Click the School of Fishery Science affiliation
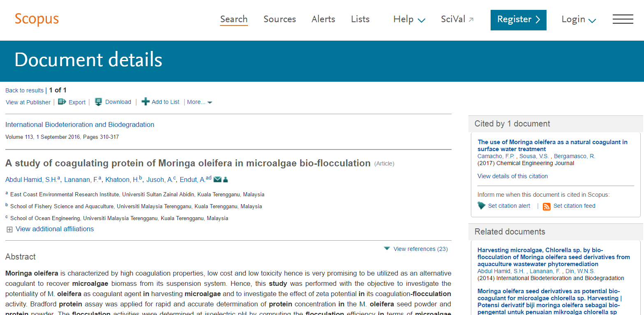This screenshot has height=315, width=644. tap(136, 207)
